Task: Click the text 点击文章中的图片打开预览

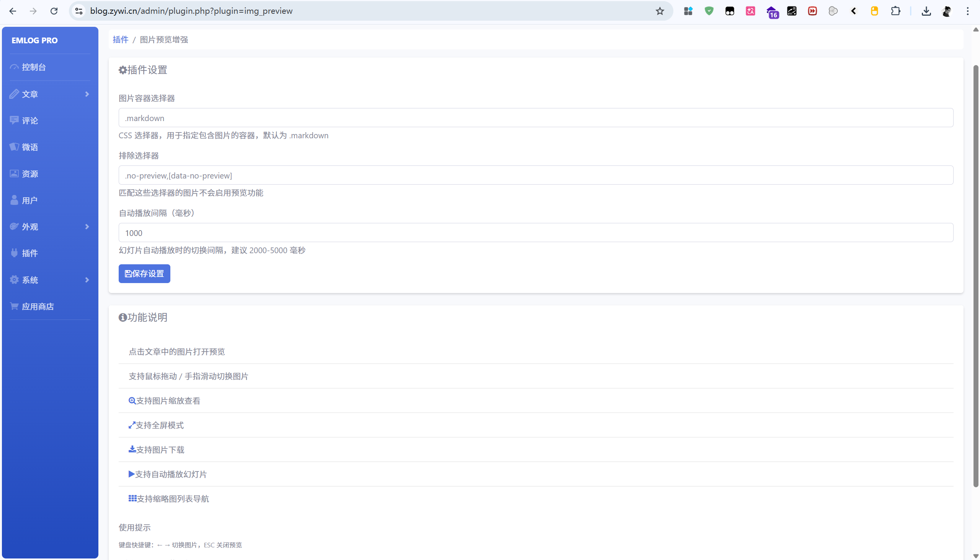Action: (x=177, y=352)
